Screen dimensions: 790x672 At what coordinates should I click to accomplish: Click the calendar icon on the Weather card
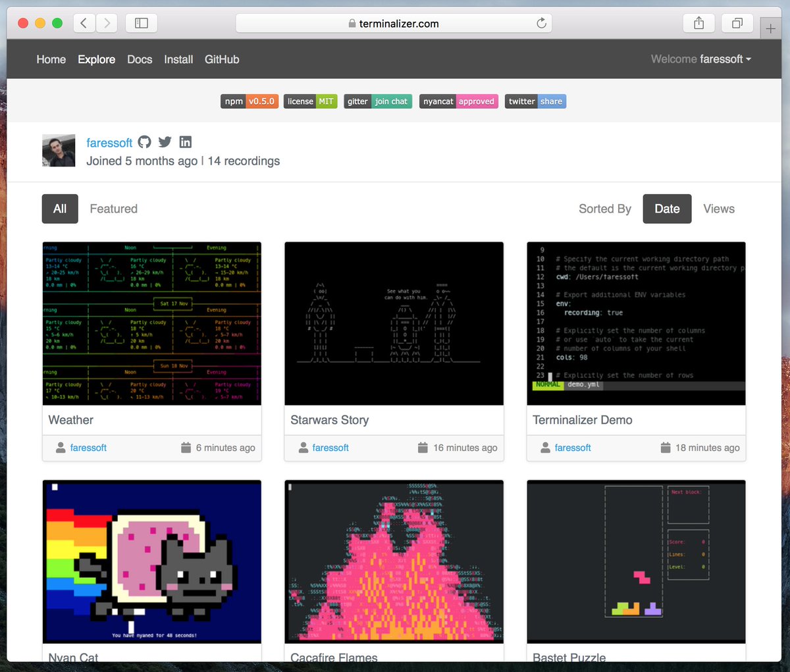185,448
